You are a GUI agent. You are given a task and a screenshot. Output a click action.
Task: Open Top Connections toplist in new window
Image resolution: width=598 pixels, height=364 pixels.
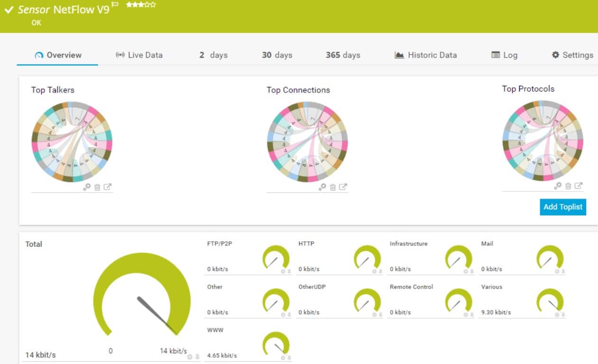click(343, 187)
